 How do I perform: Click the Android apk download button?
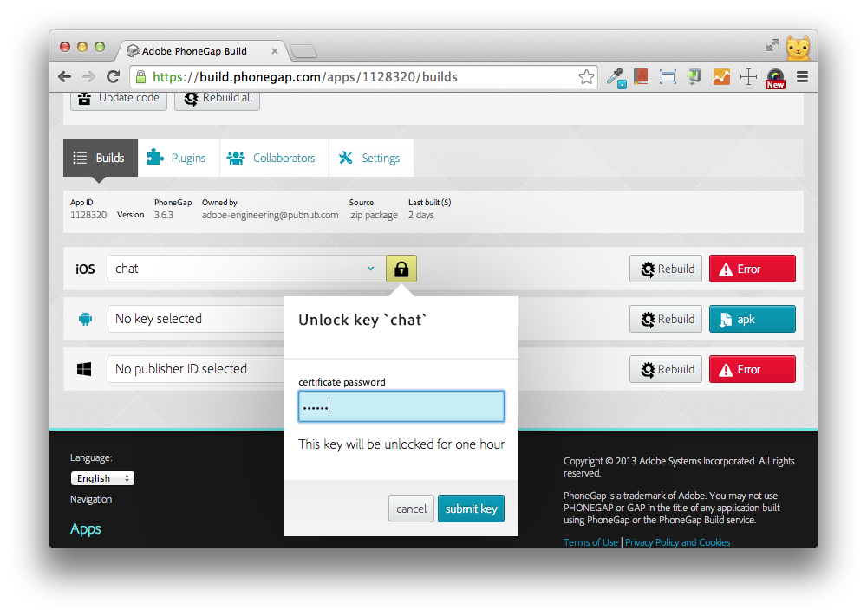[x=752, y=319]
